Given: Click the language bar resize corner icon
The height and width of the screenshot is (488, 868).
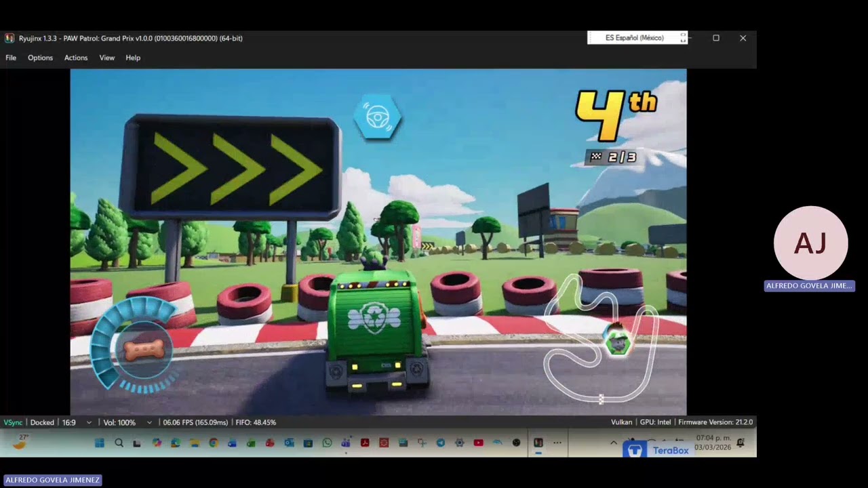Looking at the screenshot, I should pos(683,38).
